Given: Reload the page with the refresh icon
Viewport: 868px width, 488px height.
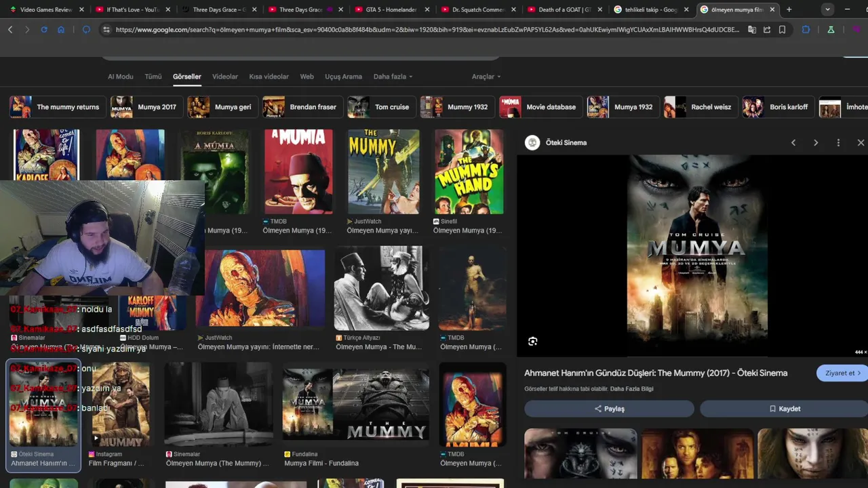Looking at the screenshot, I should coord(44,30).
